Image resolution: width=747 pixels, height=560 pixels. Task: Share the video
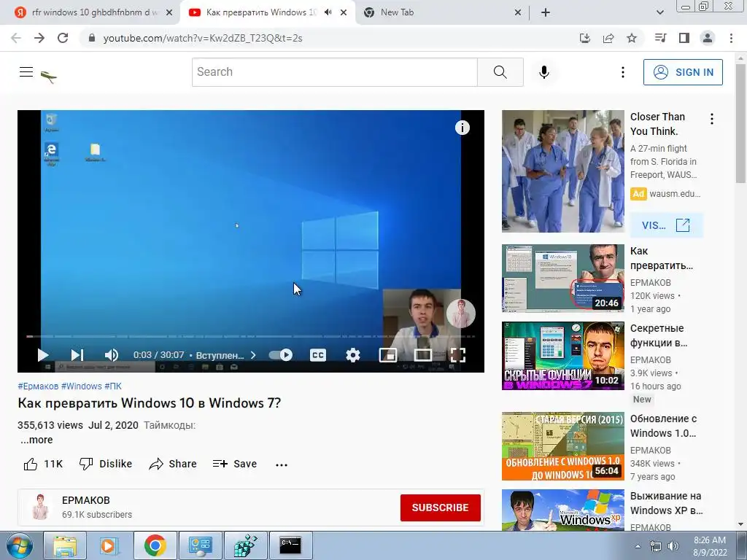point(172,464)
